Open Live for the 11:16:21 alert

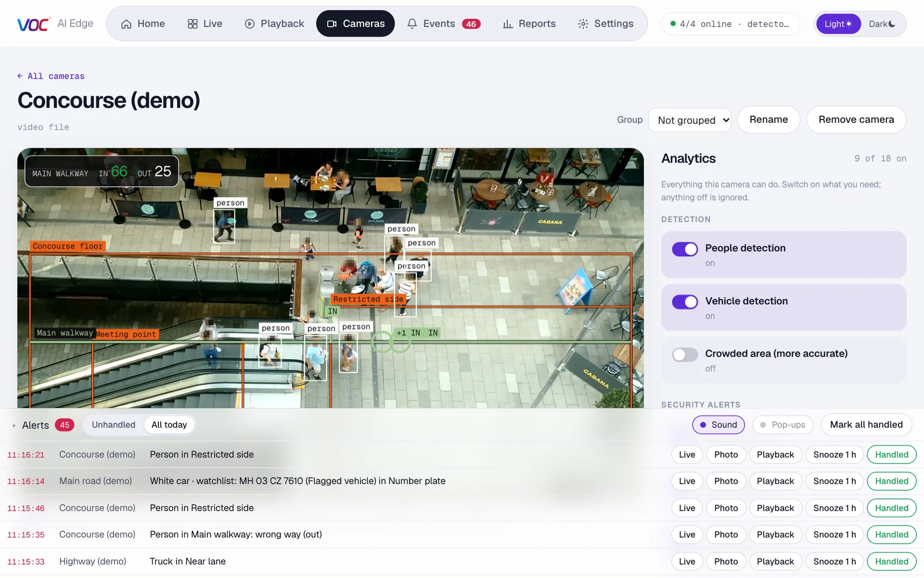pos(687,455)
